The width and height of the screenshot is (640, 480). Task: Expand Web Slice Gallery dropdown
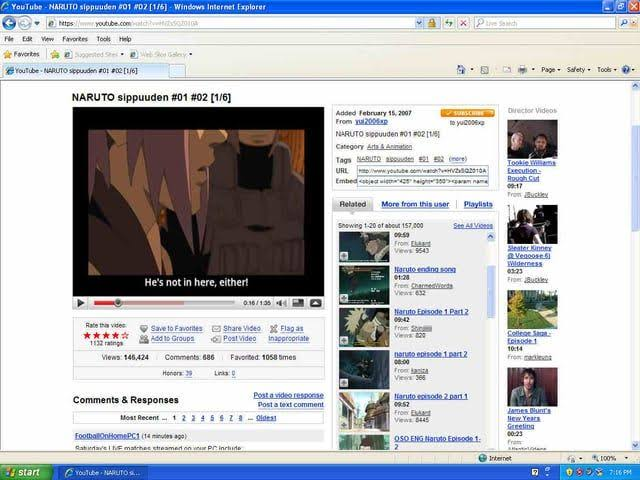(x=191, y=54)
